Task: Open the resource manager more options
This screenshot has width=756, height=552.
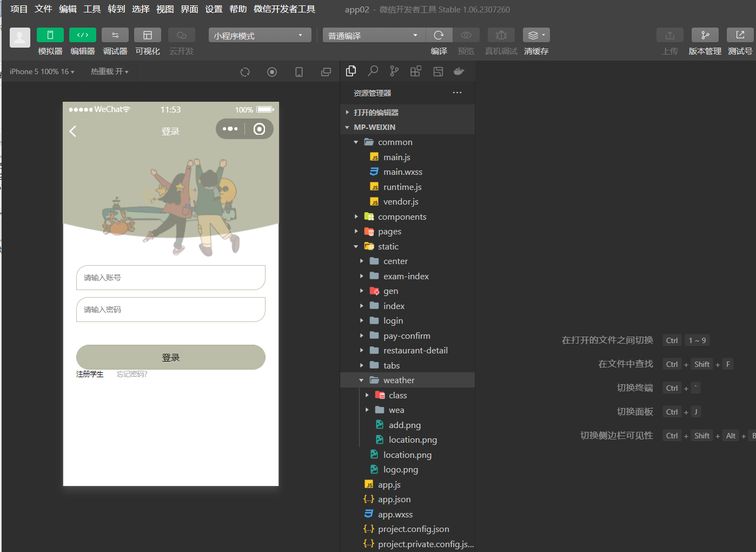Action: [x=457, y=93]
